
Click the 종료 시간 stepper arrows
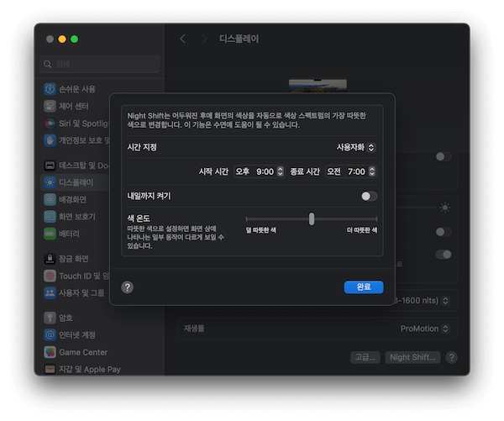[x=372, y=171]
